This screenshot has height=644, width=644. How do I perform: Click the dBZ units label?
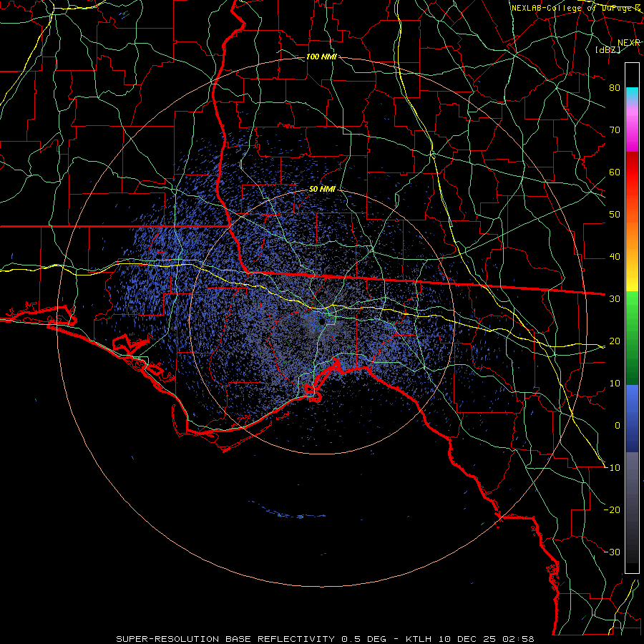[x=608, y=49]
